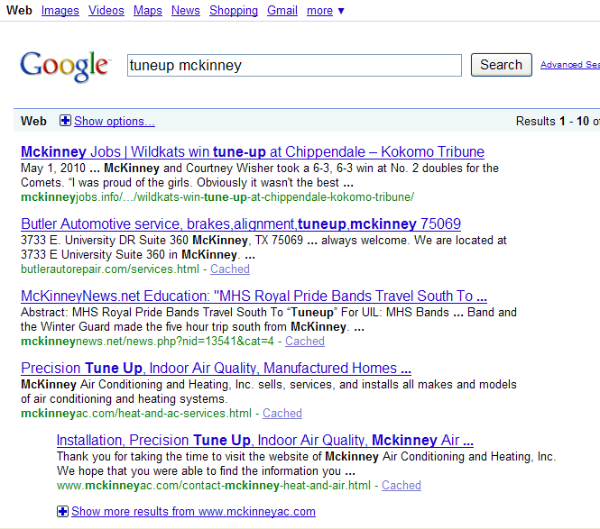
Task: Open the 'more' dropdown menu
Action: tap(325, 10)
